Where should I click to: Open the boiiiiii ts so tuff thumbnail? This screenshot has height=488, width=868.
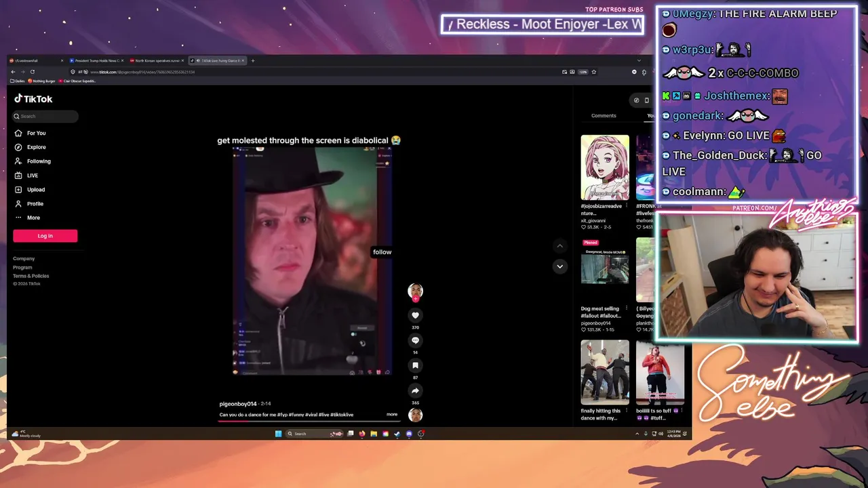coord(660,372)
